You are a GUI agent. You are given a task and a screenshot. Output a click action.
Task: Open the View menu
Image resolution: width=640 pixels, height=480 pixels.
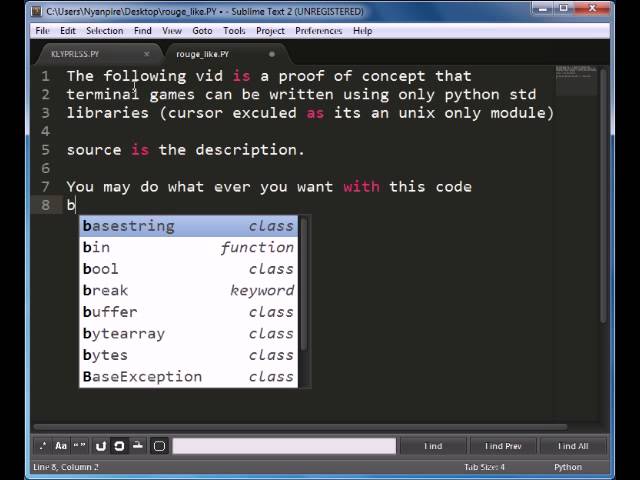click(x=171, y=31)
